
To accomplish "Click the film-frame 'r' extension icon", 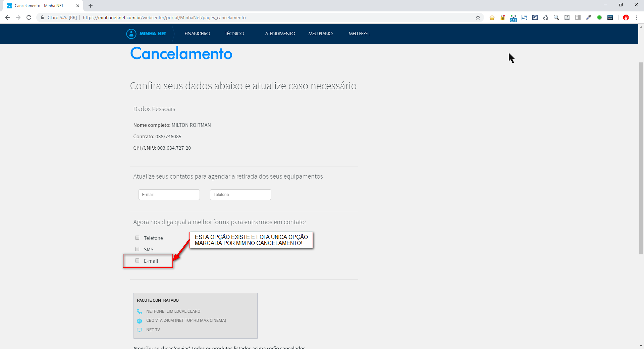I will pyautogui.click(x=567, y=17).
